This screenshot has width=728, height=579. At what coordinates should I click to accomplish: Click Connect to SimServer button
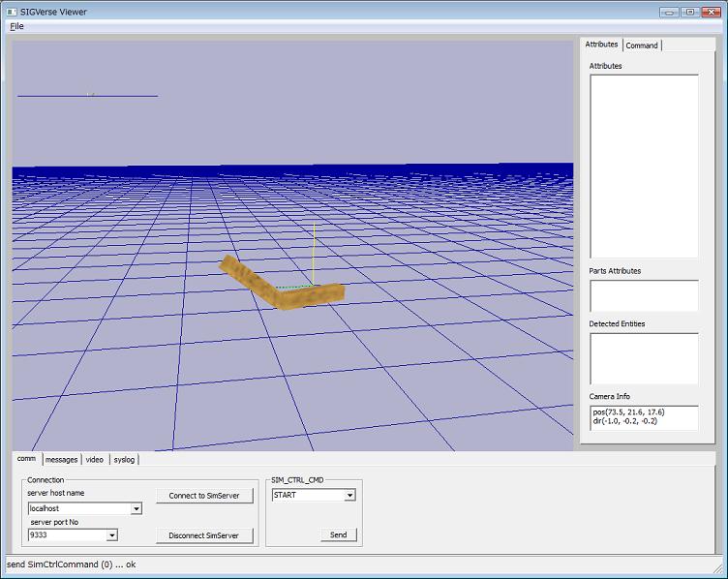[x=204, y=496]
